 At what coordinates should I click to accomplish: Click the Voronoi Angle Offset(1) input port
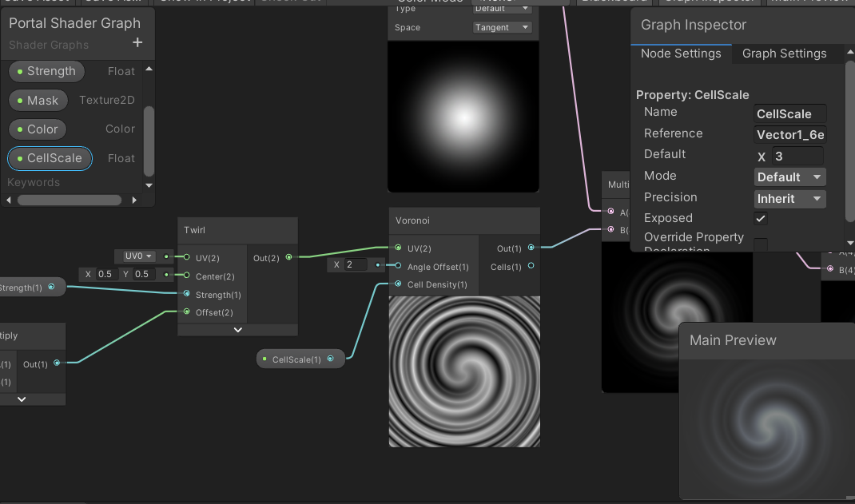[398, 266]
